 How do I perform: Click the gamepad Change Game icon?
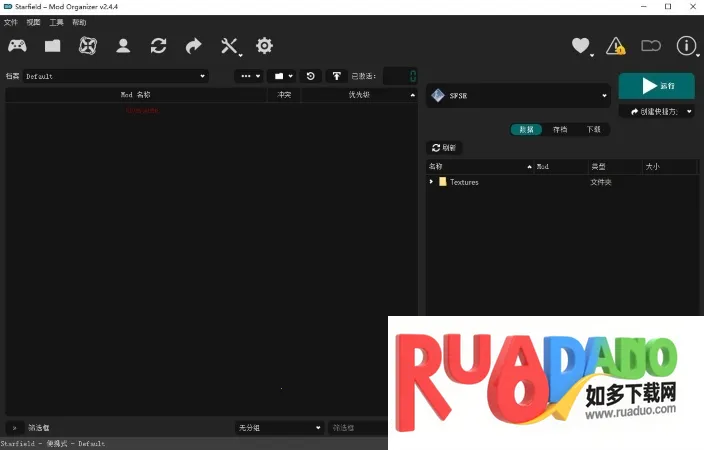click(x=18, y=45)
